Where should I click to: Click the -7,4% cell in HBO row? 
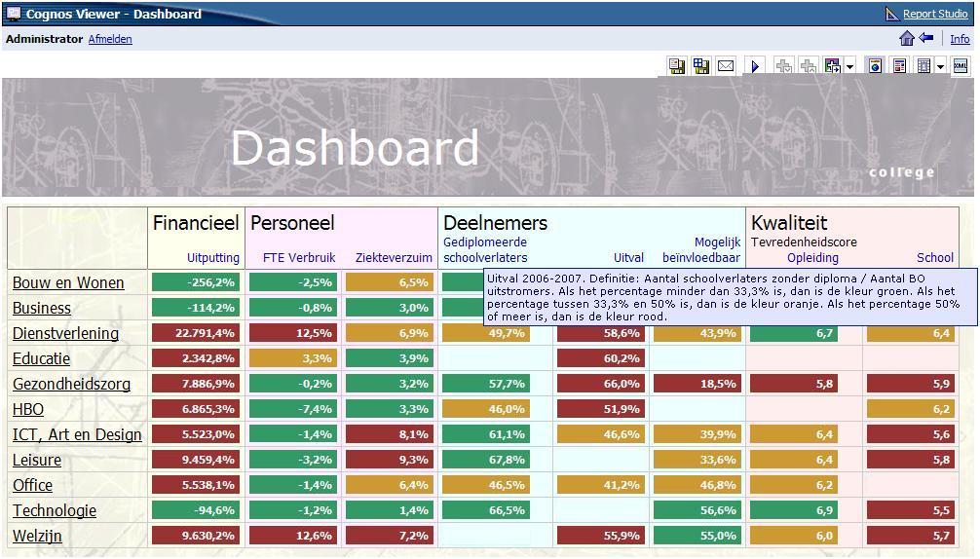[293, 409]
